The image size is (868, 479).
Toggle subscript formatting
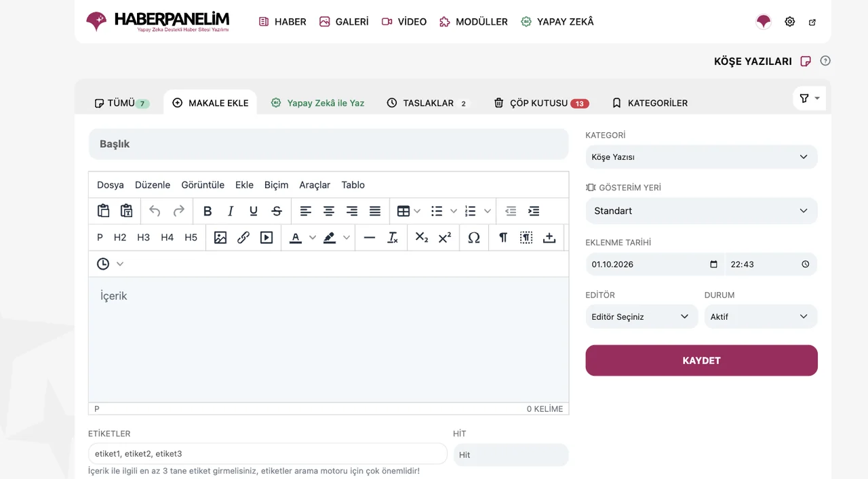pos(422,237)
